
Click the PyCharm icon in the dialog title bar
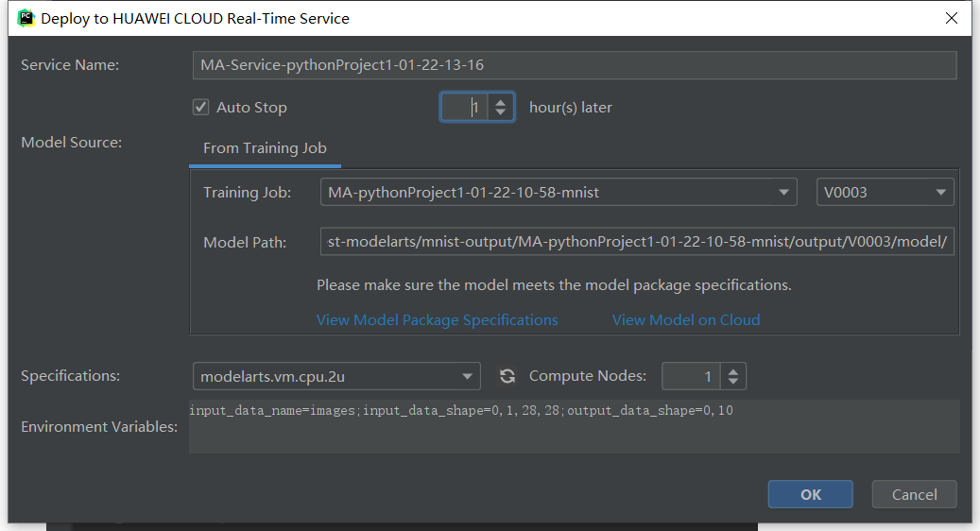coord(26,18)
